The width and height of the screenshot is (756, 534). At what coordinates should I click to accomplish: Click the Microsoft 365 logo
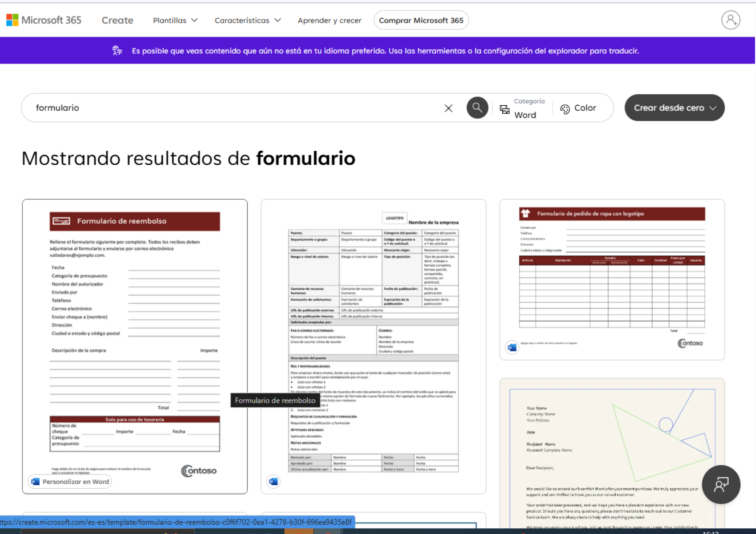[x=44, y=20]
